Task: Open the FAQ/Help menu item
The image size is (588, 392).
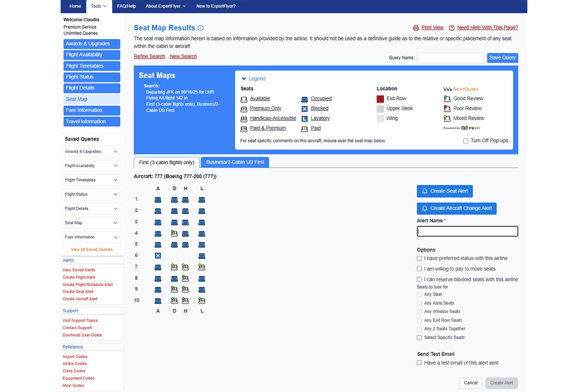Action: [x=126, y=6]
